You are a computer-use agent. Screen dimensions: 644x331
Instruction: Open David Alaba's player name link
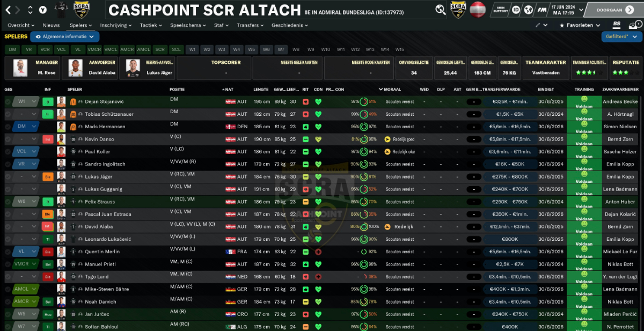(99, 227)
